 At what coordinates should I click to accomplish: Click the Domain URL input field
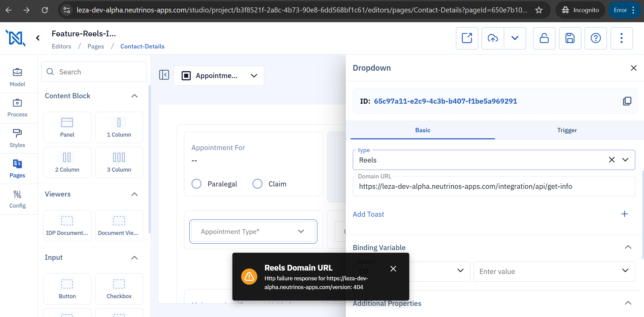(493, 186)
